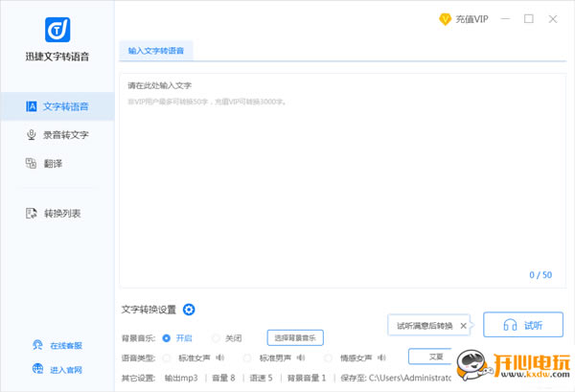Viewport: 575px width, 392px height.
Task: Select the 输入文字转语音 tab
Action: (156, 50)
